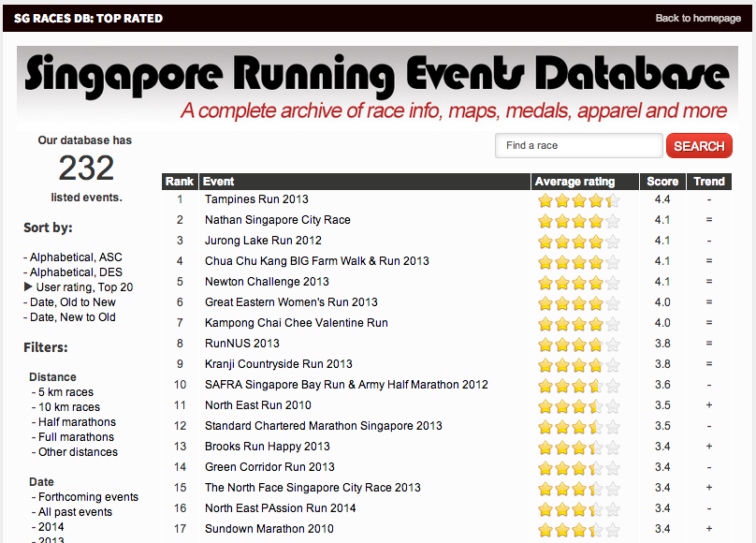Click the star rating for Tampines Run 2013
This screenshot has height=543, width=756.
(x=578, y=200)
